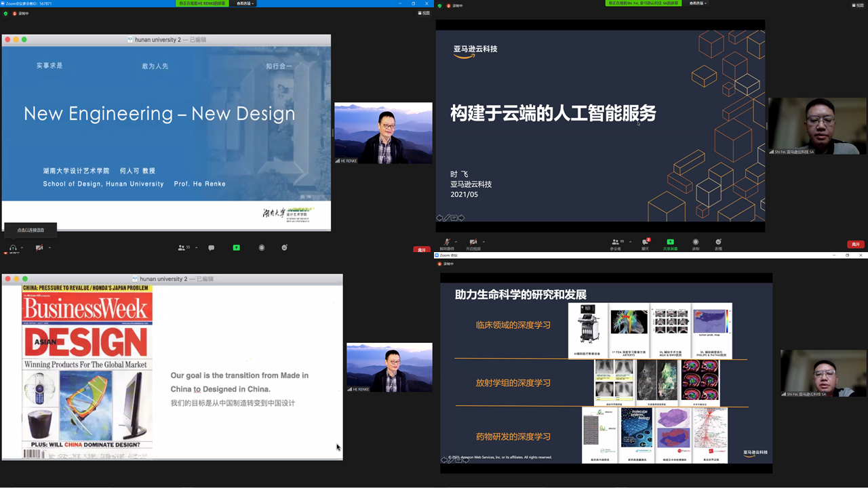Viewport: 868px width, 488px height.
Task: Turn on camera via 开启视频
Action: pos(473,243)
